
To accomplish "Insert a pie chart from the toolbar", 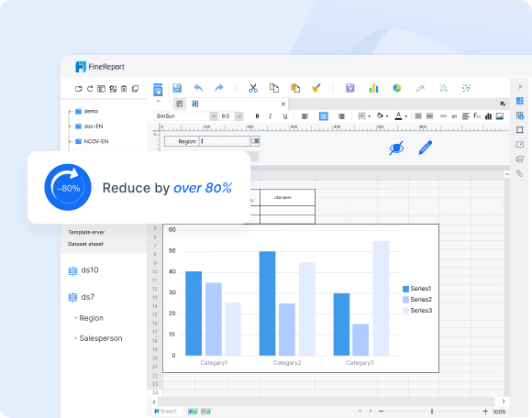I will coord(397,88).
